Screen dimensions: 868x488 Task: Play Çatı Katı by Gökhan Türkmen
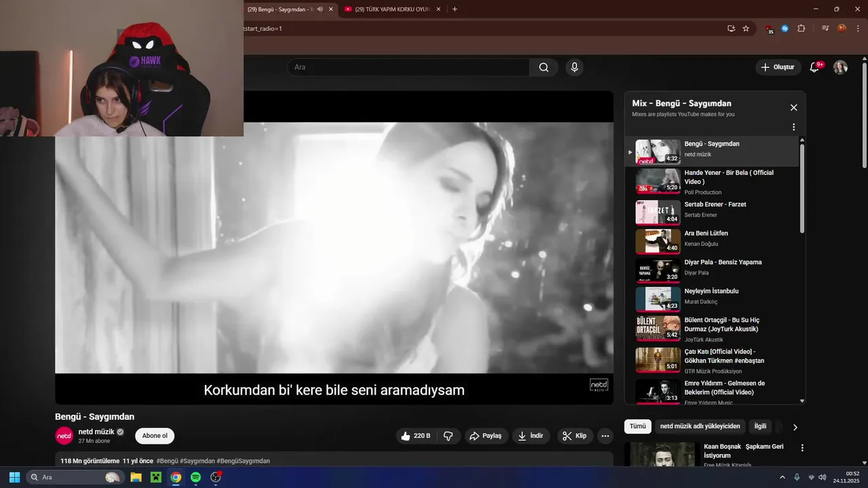tap(712, 361)
